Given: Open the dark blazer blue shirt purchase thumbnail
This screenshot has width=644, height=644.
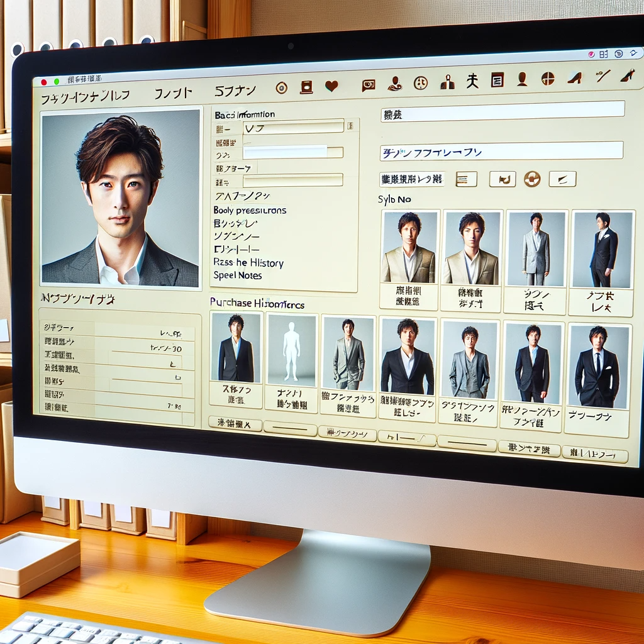Looking at the screenshot, I should [236, 347].
